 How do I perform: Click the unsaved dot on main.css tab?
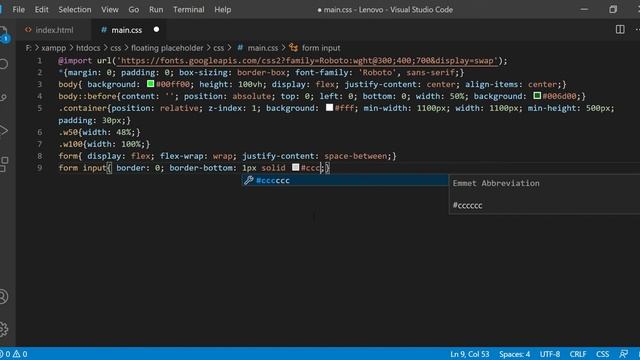click(x=156, y=29)
